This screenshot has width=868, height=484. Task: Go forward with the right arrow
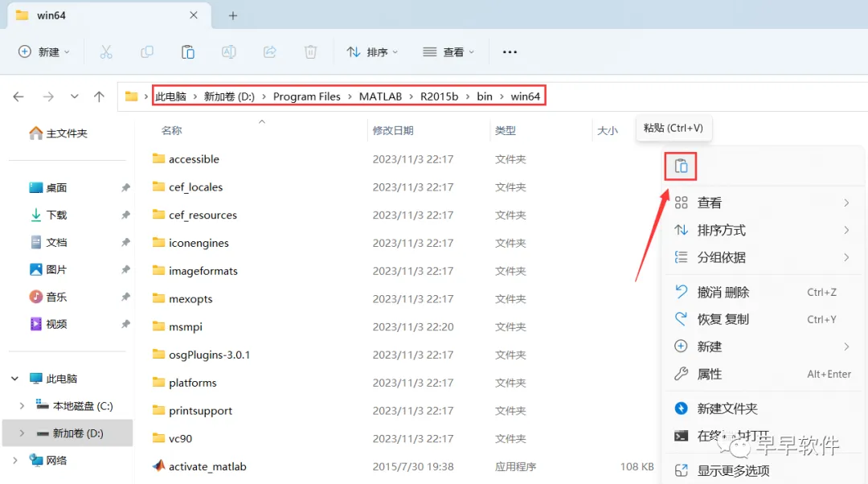(x=48, y=96)
